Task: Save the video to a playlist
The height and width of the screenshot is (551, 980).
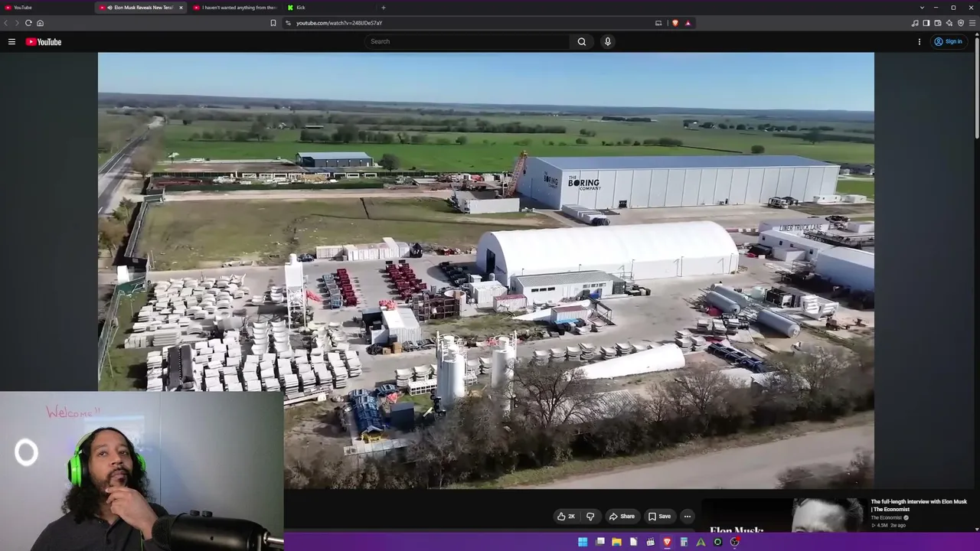Action: pos(659,517)
